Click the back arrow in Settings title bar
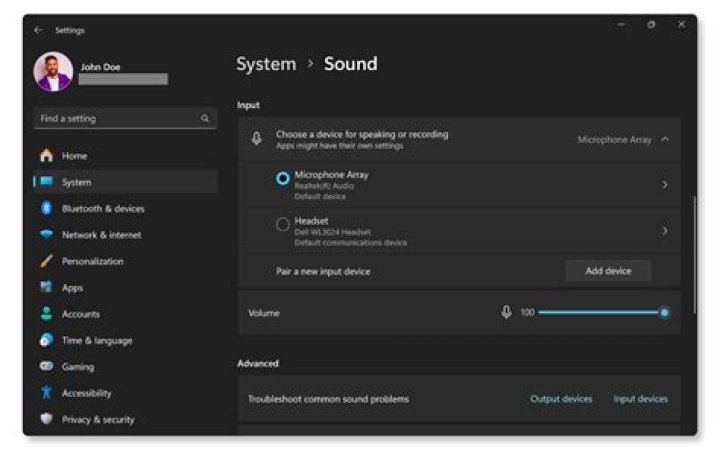 [38, 30]
